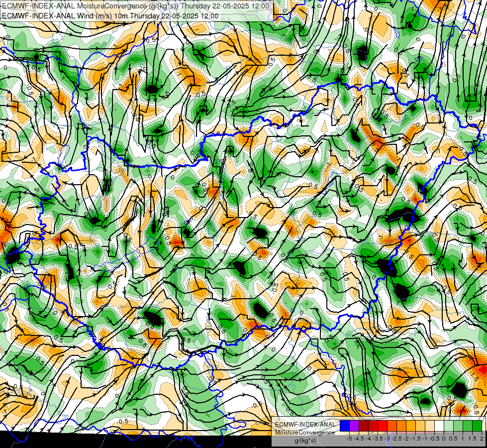The image size is (487, 448).
Task: Pick the legend swatch between 0.5 and 1
Action: pos(458,426)
